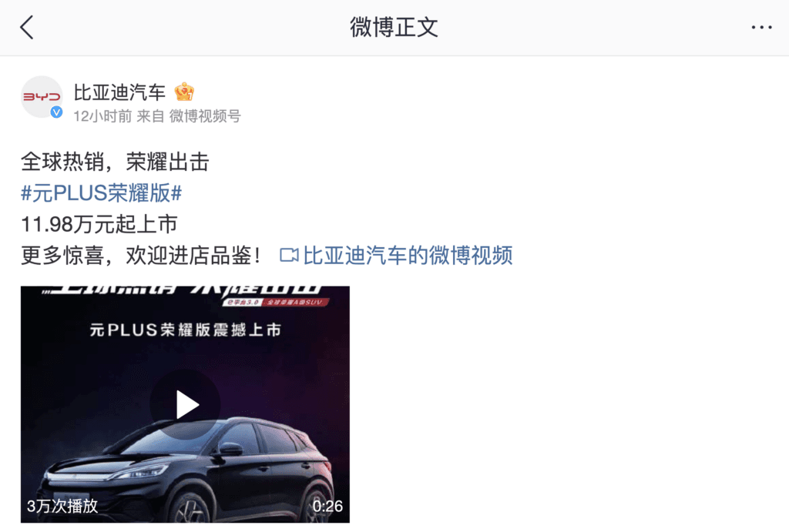Go back using the left arrow

tap(27, 27)
